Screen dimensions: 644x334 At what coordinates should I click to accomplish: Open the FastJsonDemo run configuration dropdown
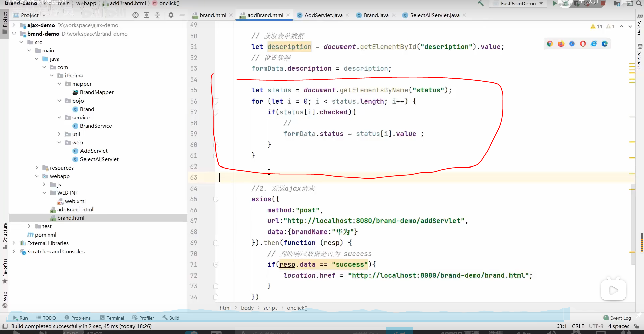tap(519, 3)
